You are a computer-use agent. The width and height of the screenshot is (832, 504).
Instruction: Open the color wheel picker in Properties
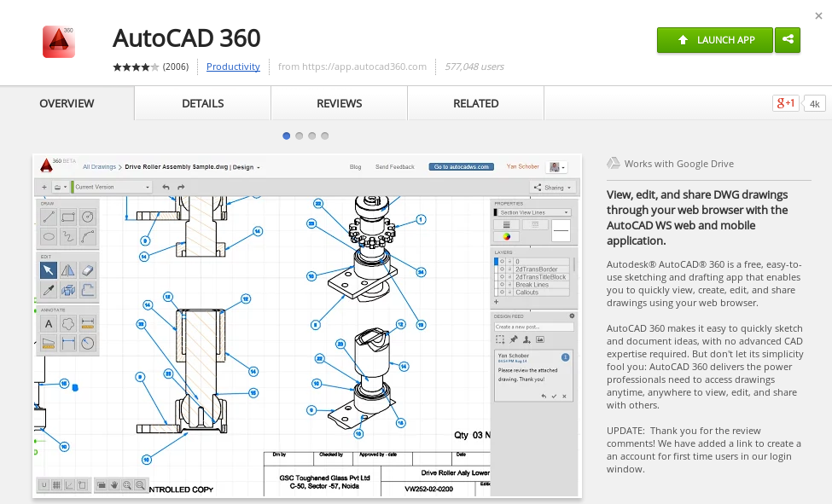click(x=506, y=236)
